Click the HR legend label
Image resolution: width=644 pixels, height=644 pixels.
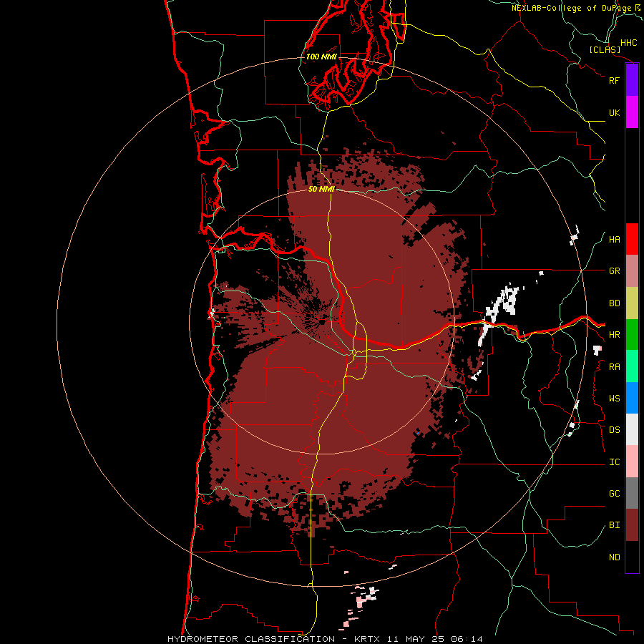point(614,335)
